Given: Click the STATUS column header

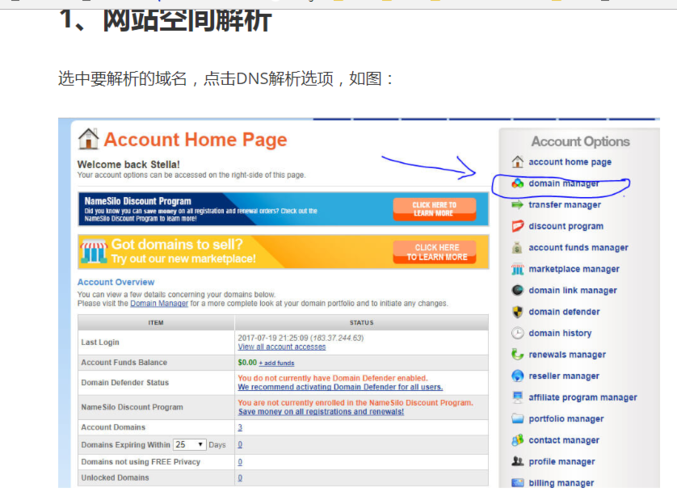Looking at the screenshot, I should pyautogui.click(x=361, y=323).
